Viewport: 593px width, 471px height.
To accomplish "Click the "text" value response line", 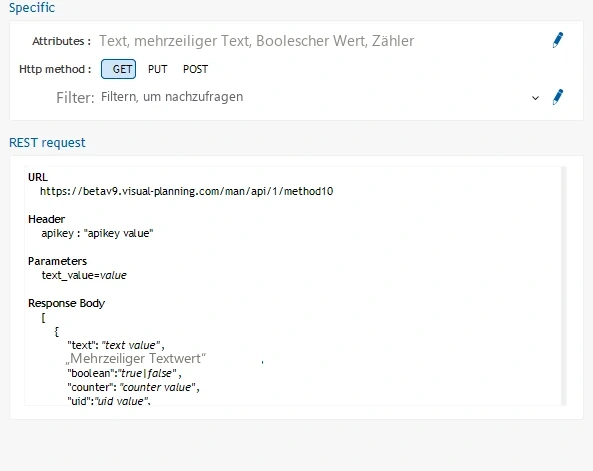I will (x=116, y=345).
